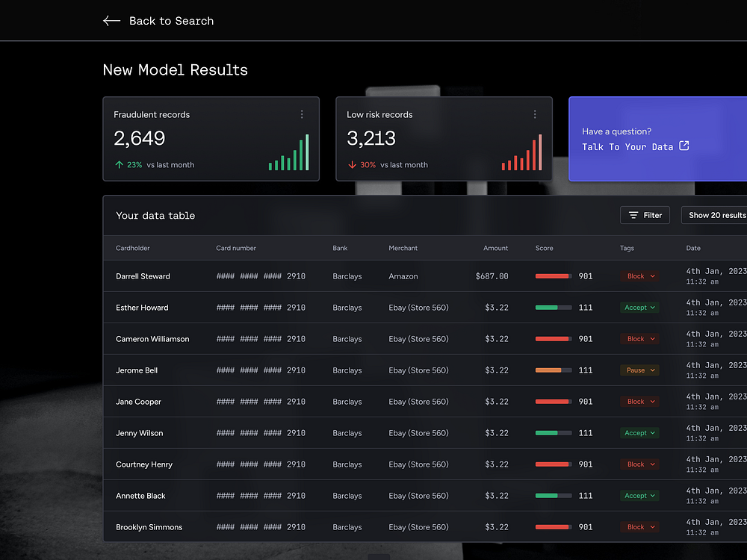The height and width of the screenshot is (560, 747).
Task: Click Darrell Steward's score progress bar
Action: point(553,276)
